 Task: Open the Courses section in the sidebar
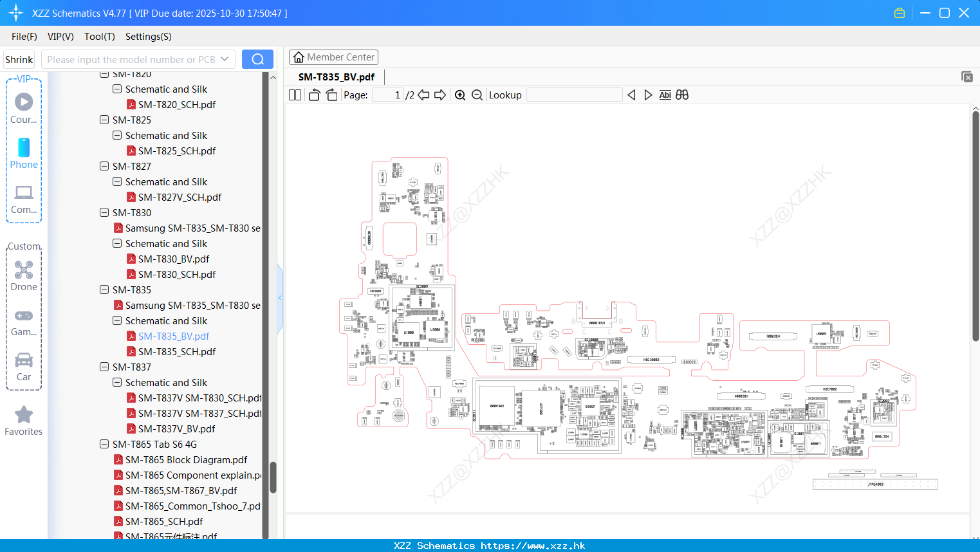tap(24, 108)
